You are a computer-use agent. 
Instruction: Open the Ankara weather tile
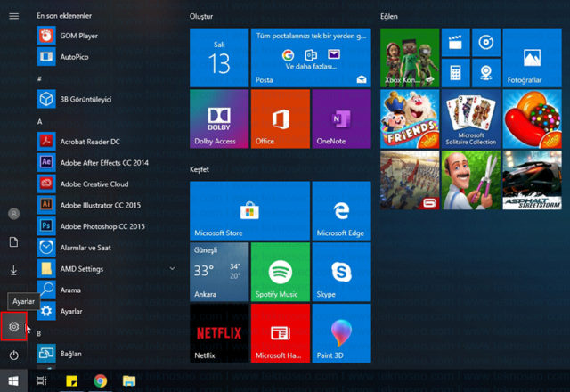pos(219,272)
